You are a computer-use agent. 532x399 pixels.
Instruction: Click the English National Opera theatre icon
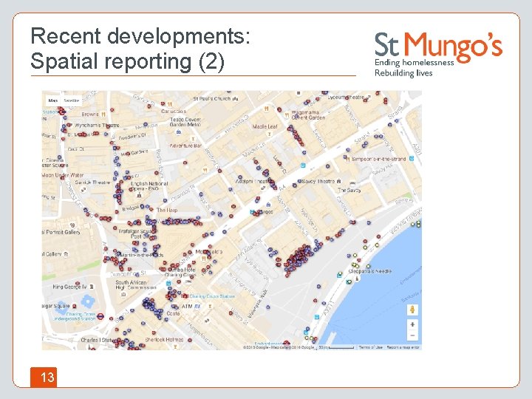pyautogui.click(x=139, y=195)
